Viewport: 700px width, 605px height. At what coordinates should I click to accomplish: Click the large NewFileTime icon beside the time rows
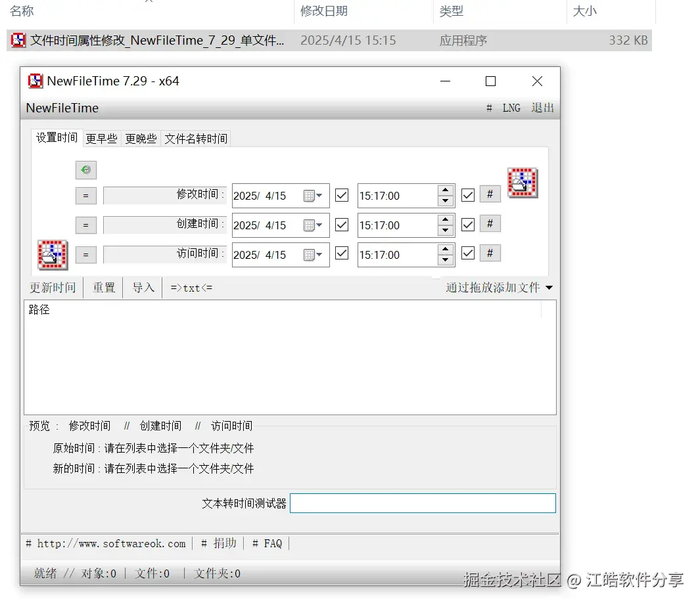pos(523,183)
